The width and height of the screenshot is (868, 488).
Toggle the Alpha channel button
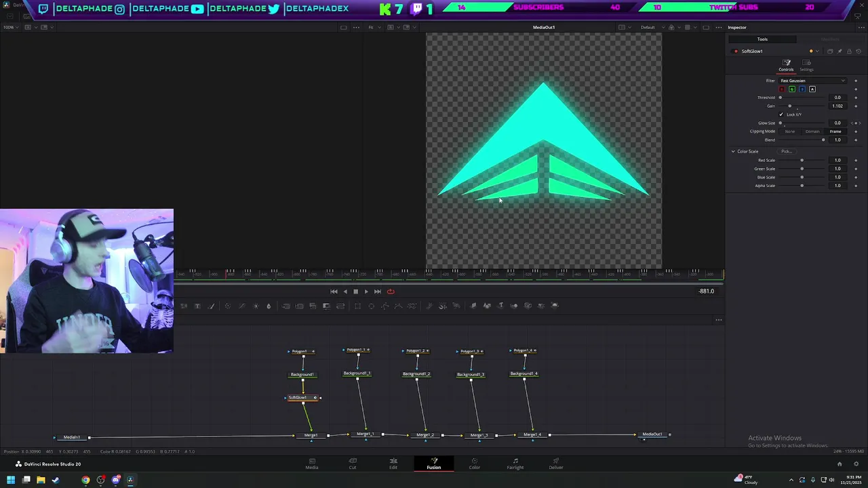click(812, 89)
